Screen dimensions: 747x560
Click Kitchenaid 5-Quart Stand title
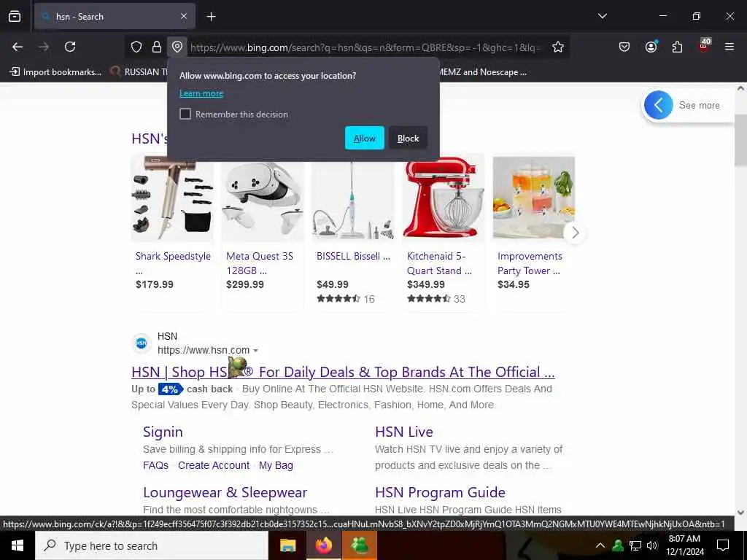pyautogui.click(x=439, y=263)
